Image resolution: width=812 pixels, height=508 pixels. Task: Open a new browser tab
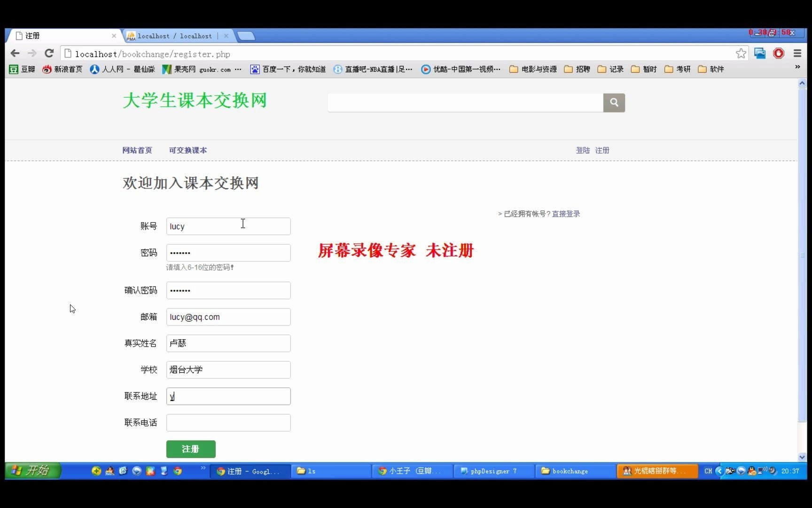click(x=246, y=36)
